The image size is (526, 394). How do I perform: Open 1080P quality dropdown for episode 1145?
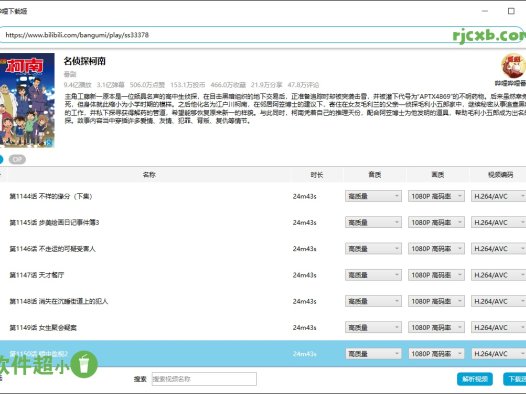point(436,222)
